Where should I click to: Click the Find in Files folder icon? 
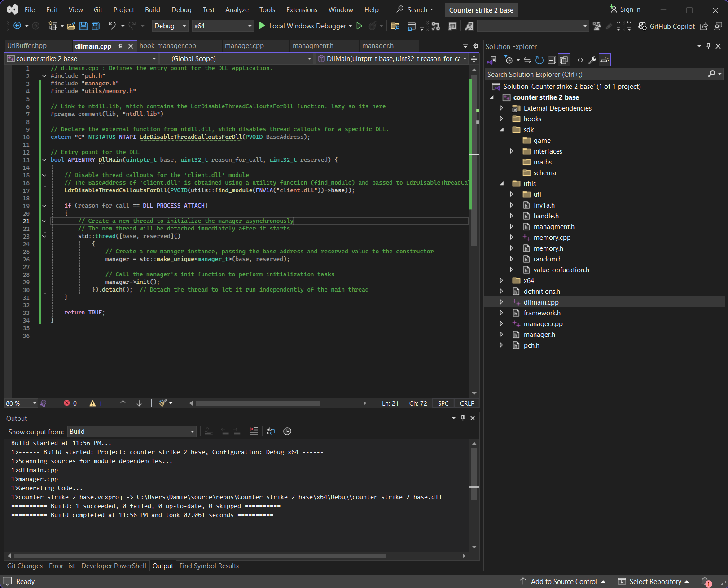tap(395, 26)
